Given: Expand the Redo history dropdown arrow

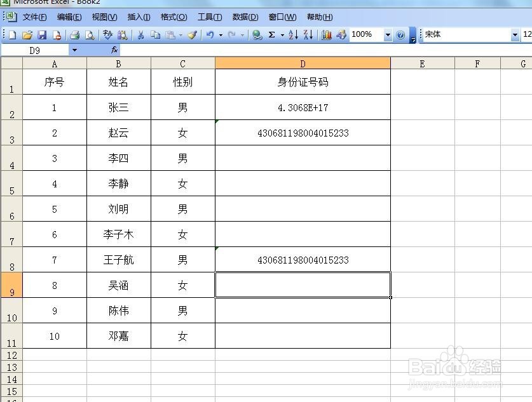Looking at the screenshot, I should [242, 35].
